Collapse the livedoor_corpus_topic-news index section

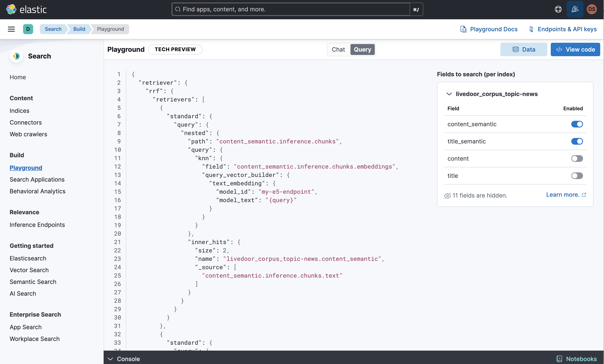(x=449, y=94)
